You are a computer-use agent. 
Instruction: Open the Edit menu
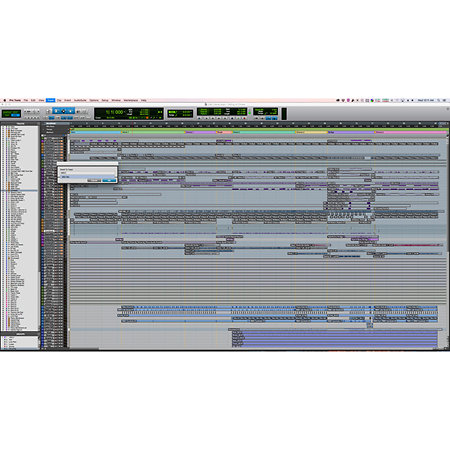[33, 100]
